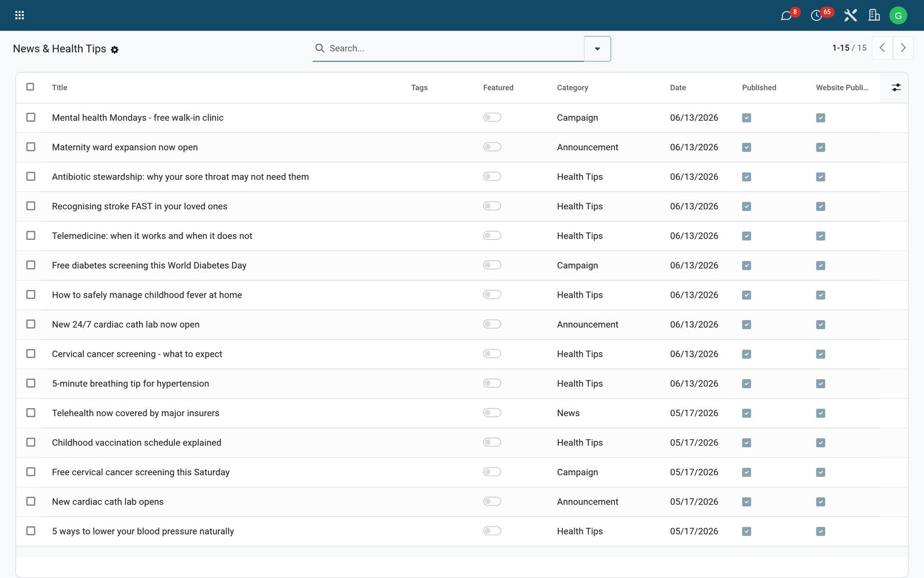Viewport: 924px width, 578px height.
Task: Sort by the Tags column header
Action: tap(419, 88)
